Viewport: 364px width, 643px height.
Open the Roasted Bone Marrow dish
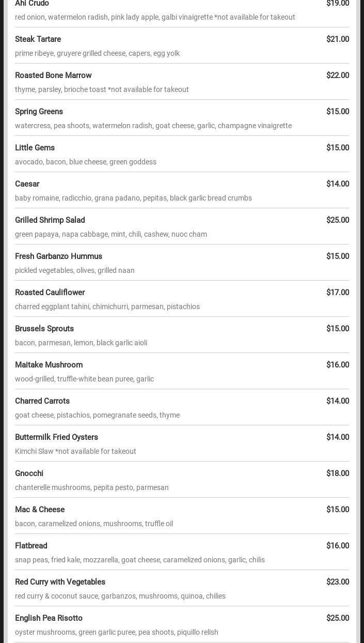(x=53, y=75)
